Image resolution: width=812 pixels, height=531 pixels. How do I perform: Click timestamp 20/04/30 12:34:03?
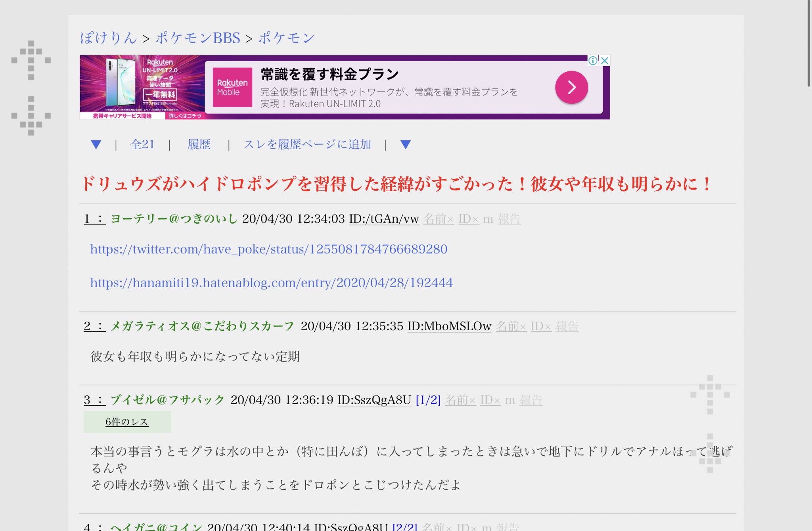(293, 219)
